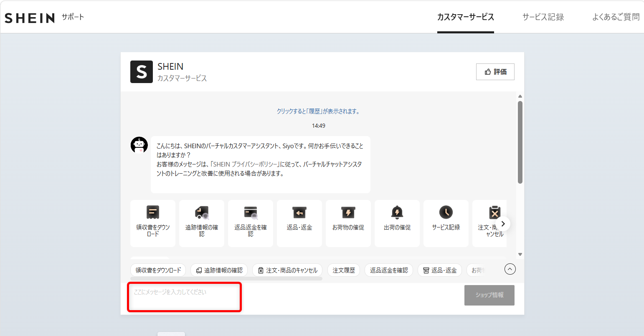Click the 14:49 timestamp text
Image resolution: width=644 pixels, height=336 pixels.
pyautogui.click(x=319, y=126)
